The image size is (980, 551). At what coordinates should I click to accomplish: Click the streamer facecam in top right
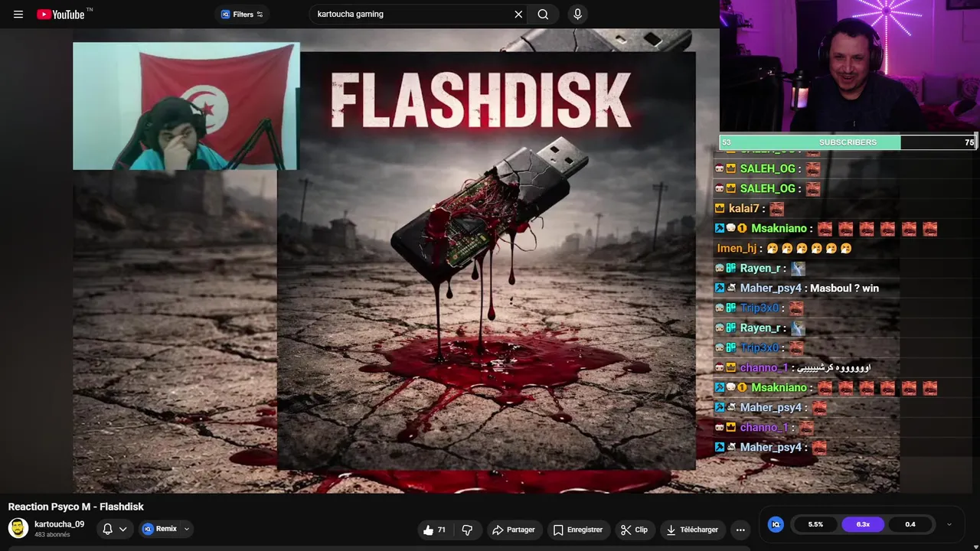[850, 67]
